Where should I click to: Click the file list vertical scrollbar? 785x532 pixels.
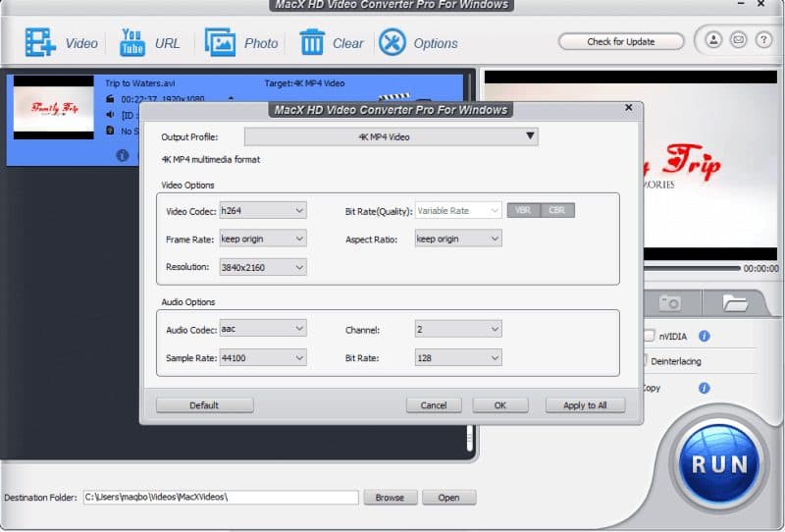click(x=470, y=439)
